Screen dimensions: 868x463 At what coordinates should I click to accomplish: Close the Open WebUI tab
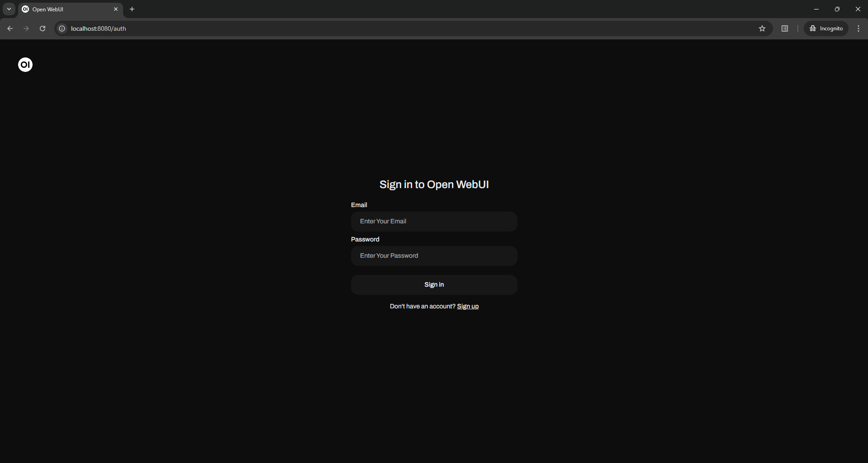tap(116, 9)
